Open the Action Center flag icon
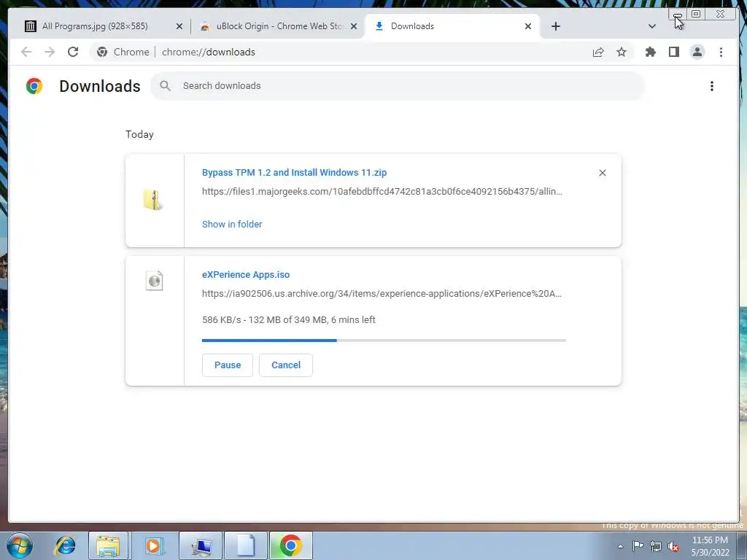The image size is (747, 560). click(638, 546)
